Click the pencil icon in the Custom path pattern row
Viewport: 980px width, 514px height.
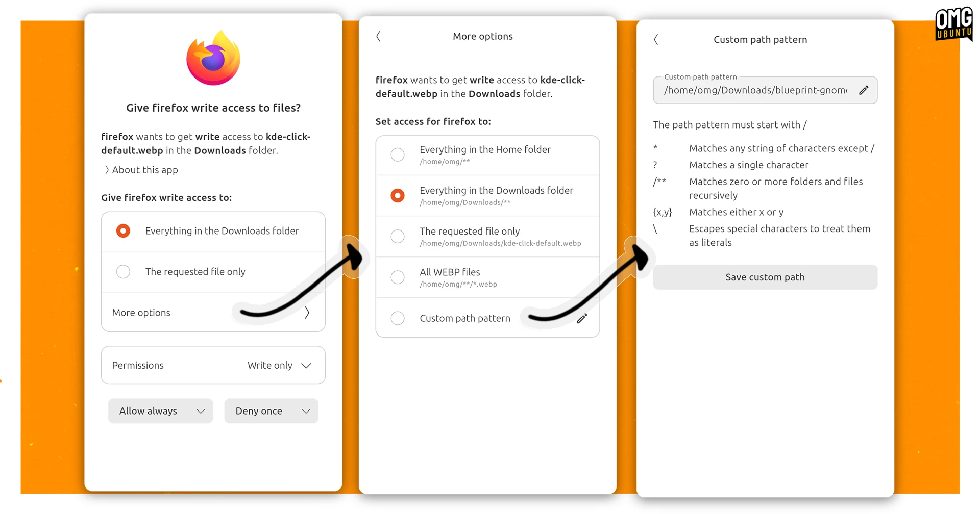(x=582, y=318)
